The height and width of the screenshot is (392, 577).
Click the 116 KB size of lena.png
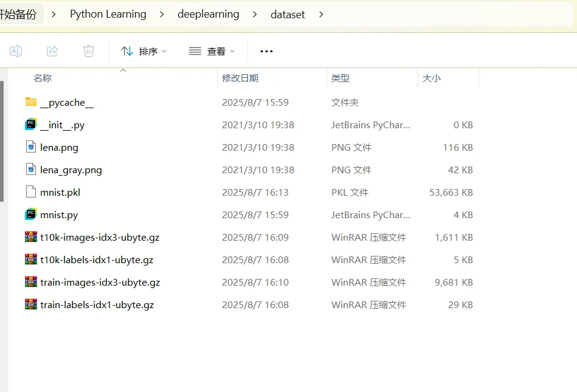458,148
